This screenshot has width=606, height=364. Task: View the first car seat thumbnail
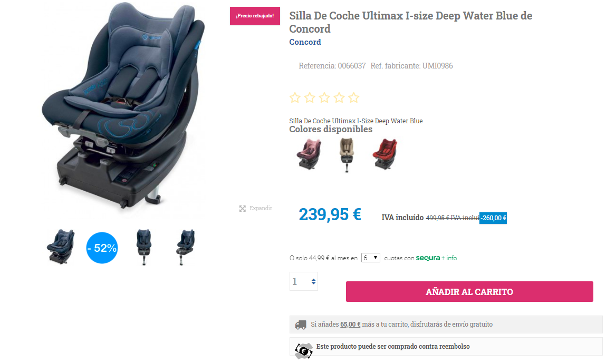click(x=61, y=247)
